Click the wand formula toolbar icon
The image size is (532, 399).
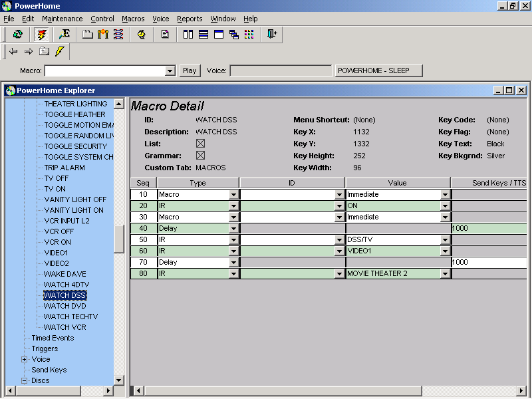coord(64,35)
